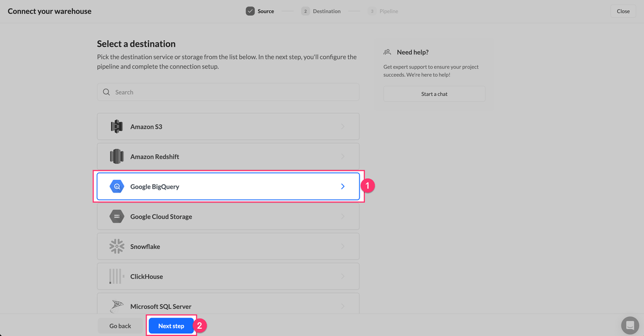Image resolution: width=644 pixels, height=336 pixels.
Task: Close the warehouse connection wizard
Action: [623, 11]
